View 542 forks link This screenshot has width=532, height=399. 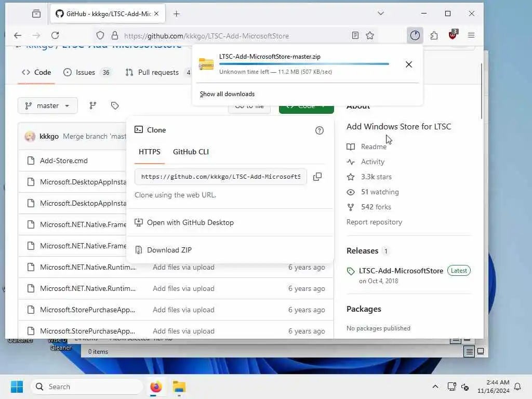[x=376, y=207]
